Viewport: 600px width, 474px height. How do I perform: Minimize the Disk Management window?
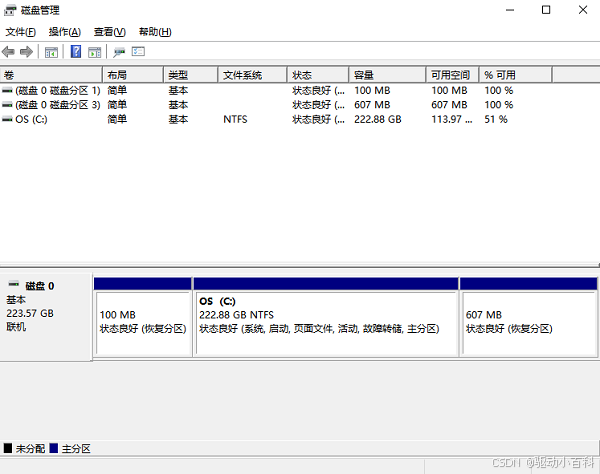(510, 10)
